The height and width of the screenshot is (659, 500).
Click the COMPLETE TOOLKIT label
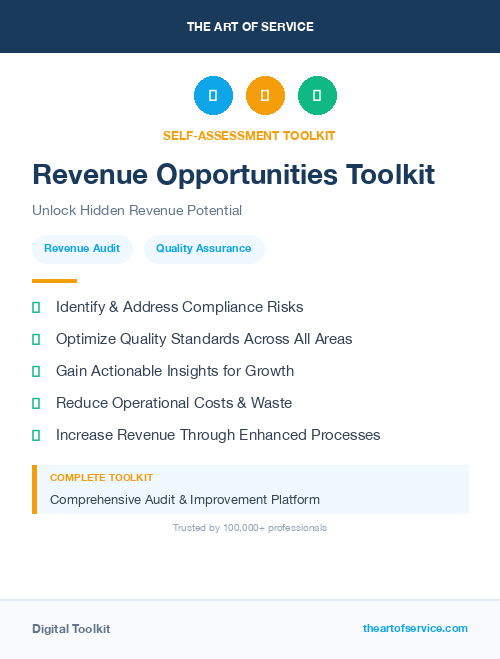click(x=101, y=478)
